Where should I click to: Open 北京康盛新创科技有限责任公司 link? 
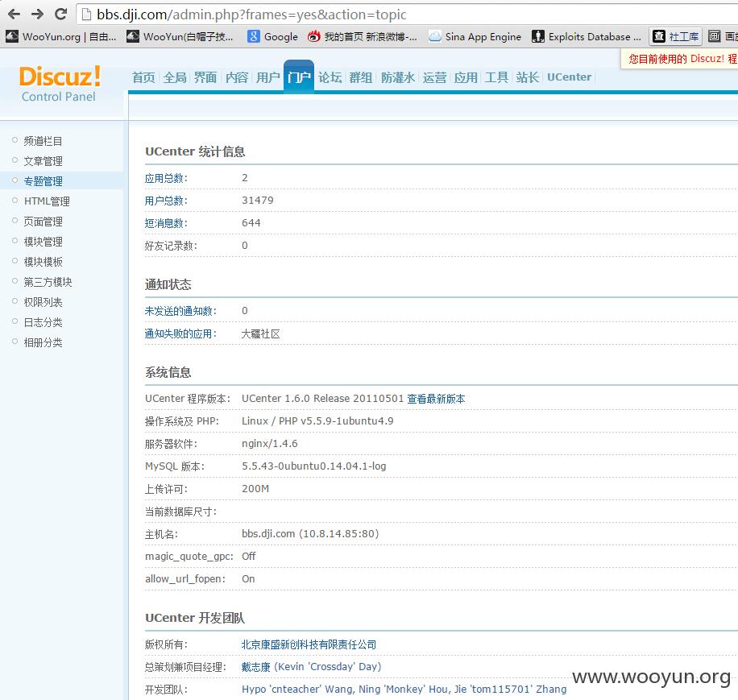click(x=309, y=645)
